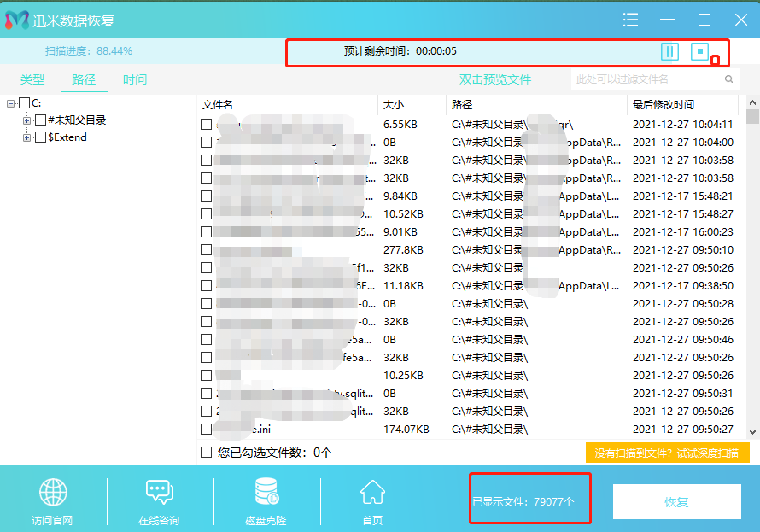Expand the #未知父目录 tree node
Screen dimensions: 760x532
click(27, 120)
